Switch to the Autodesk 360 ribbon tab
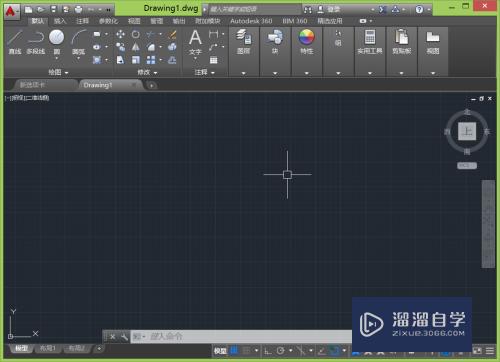 tap(251, 21)
